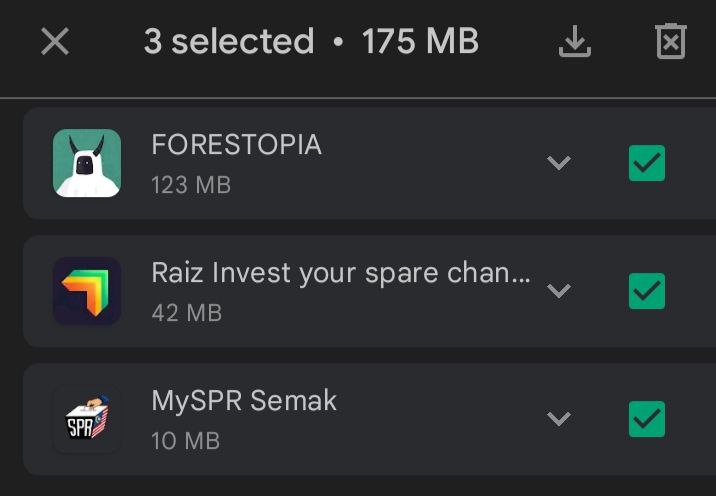
Task: Tap the 175 MB total size label
Action: (x=420, y=42)
